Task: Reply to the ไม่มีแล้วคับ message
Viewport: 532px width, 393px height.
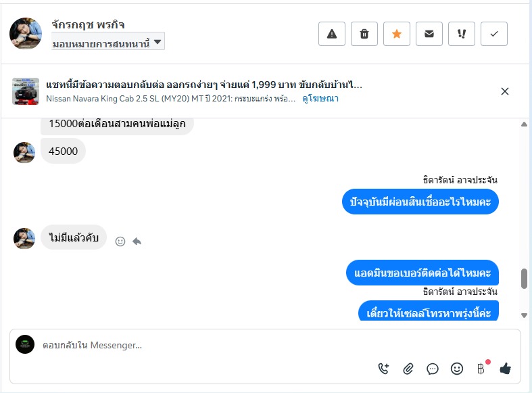Action: (x=137, y=241)
